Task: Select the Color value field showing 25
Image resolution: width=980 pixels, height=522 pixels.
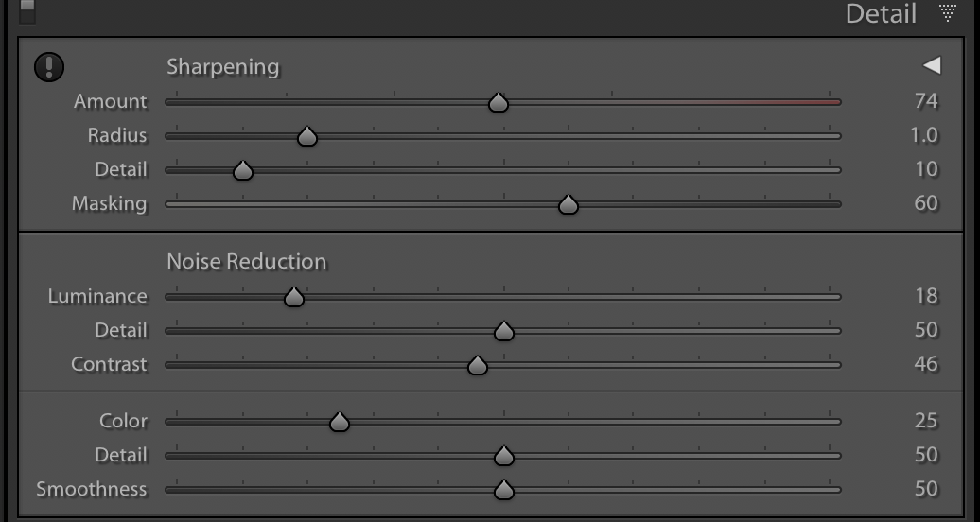Action: point(926,421)
